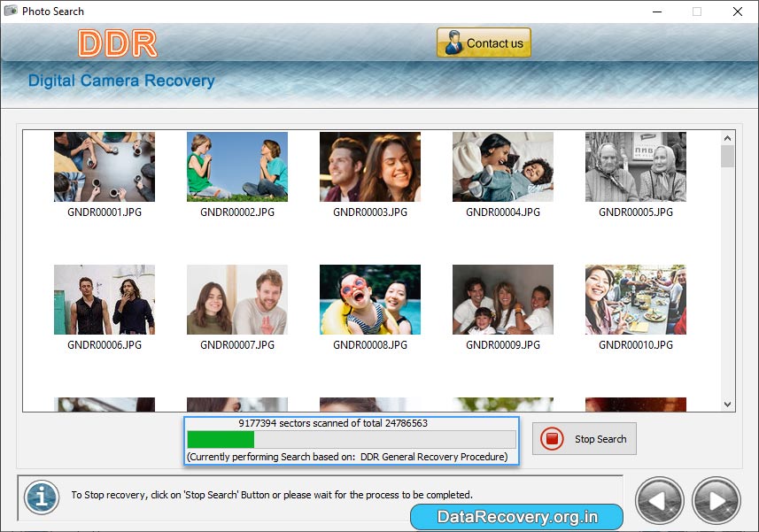The image size is (759, 532).
Task: Select the GNDR00001.JPG thumbnail
Action: 104,166
